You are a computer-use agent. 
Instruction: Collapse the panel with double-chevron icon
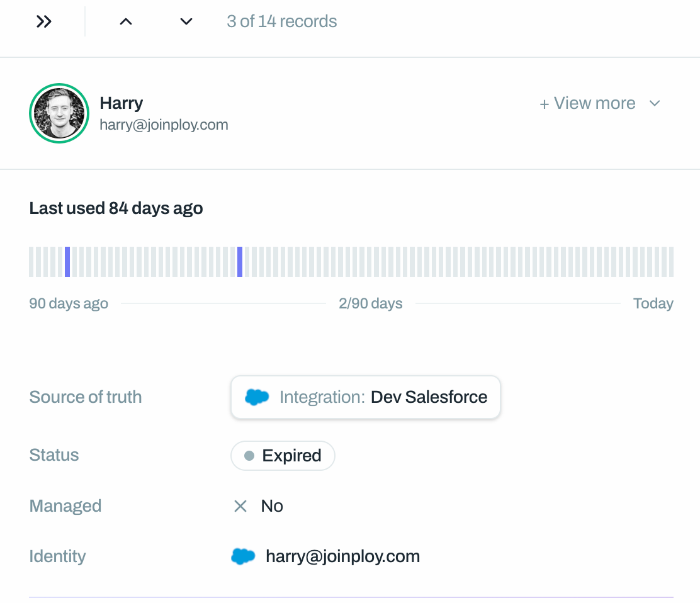tap(43, 22)
